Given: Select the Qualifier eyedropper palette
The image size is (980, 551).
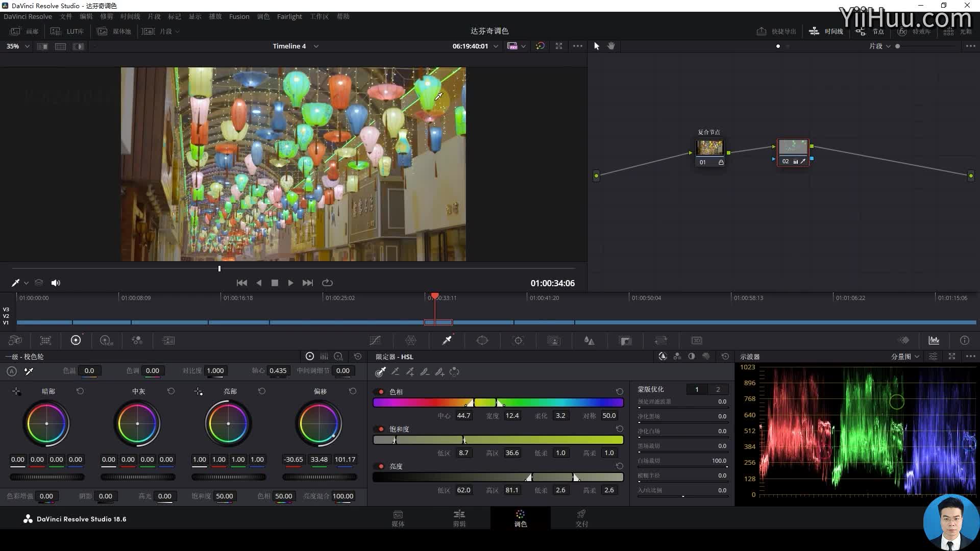Looking at the screenshot, I should click(447, 340).
